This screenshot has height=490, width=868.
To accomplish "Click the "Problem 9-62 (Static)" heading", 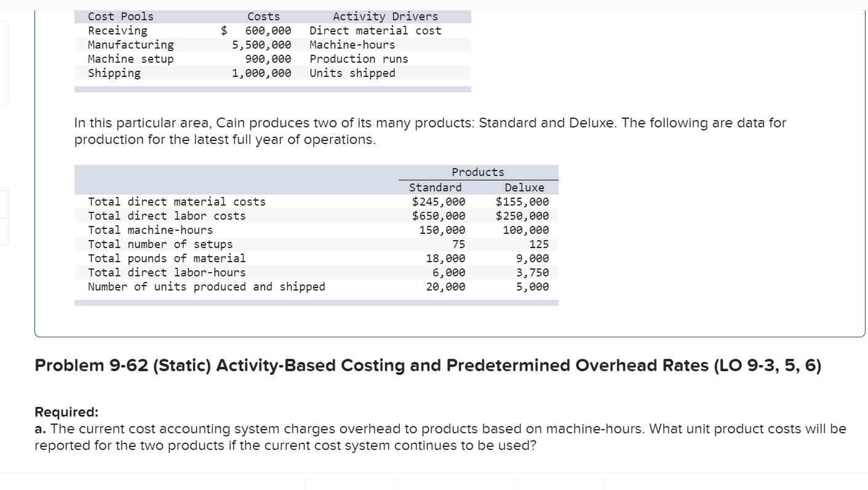I will pos(428,366).
